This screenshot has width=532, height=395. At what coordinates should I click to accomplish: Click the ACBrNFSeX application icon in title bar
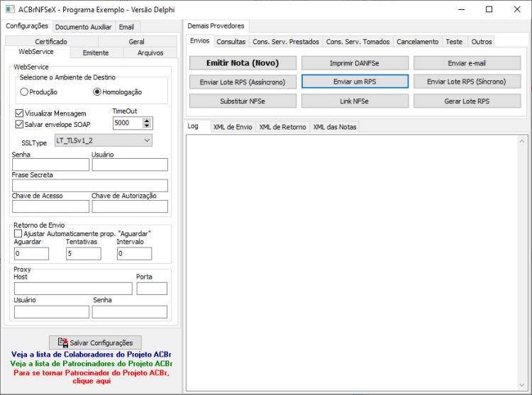[10, 9]
